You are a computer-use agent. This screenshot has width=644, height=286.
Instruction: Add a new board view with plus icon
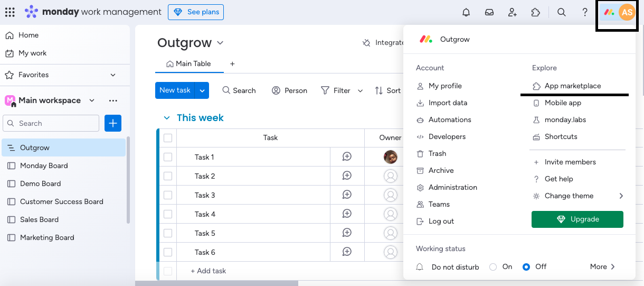(x=232, y=63)
